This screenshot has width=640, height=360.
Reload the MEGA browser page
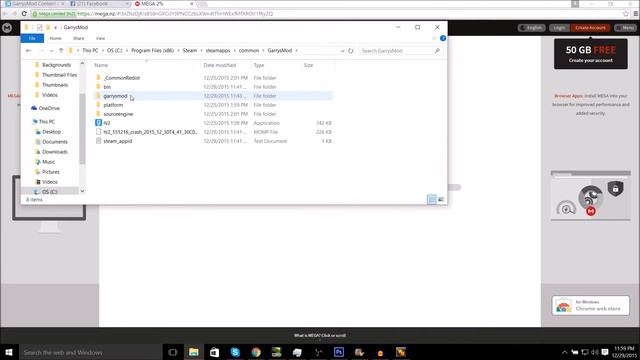24,13
